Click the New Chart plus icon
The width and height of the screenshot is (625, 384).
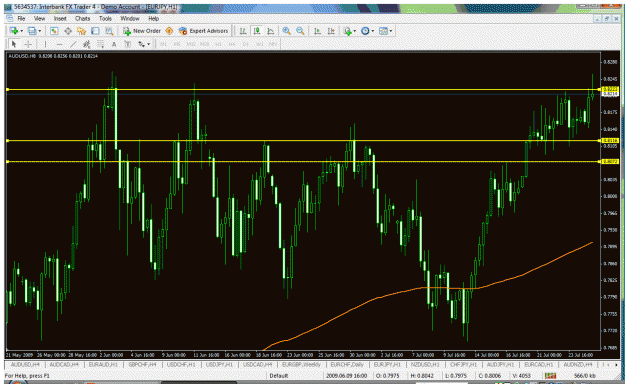click(x=14, y=31)
